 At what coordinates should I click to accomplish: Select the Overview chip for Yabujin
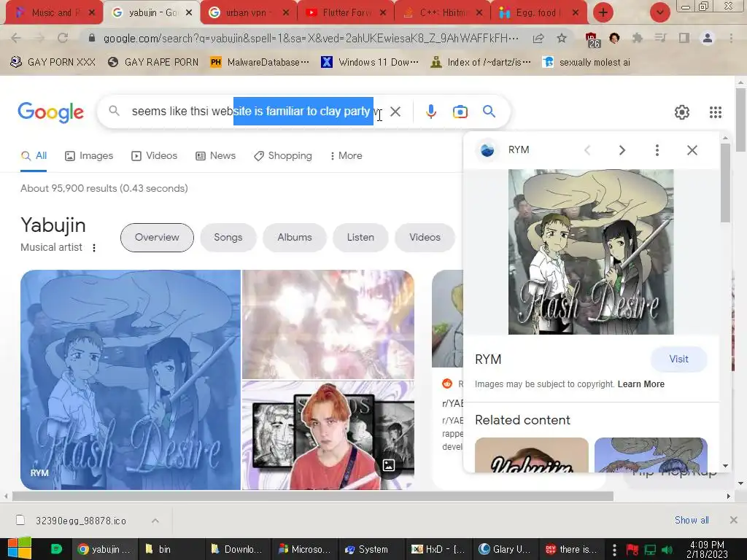tap(157, 237)
